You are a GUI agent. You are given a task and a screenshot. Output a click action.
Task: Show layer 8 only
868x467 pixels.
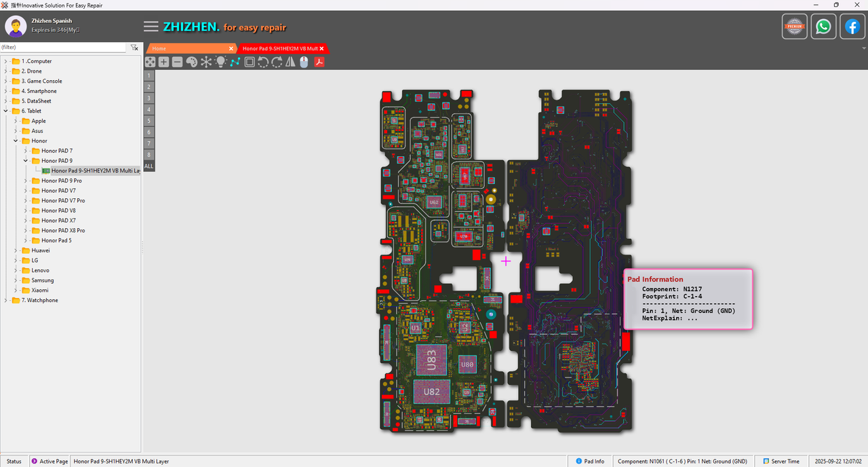tap(149, 155)
